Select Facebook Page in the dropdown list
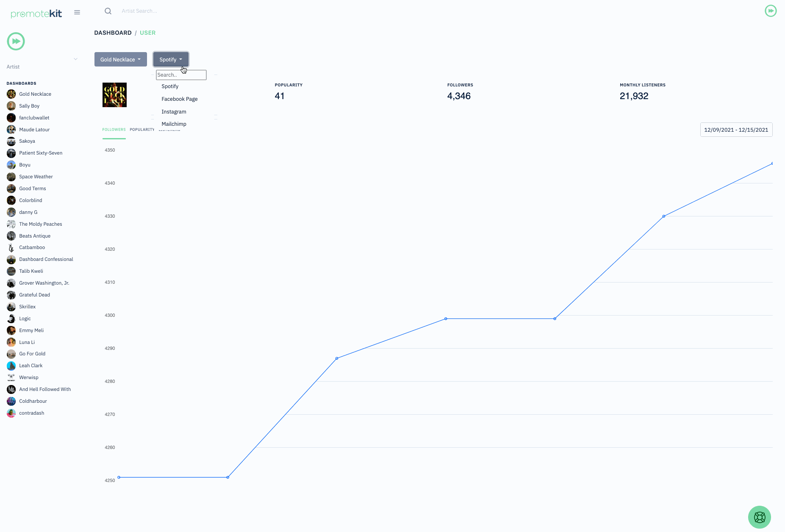The width and height of the screenshot is (785, 532). point(180,99)
